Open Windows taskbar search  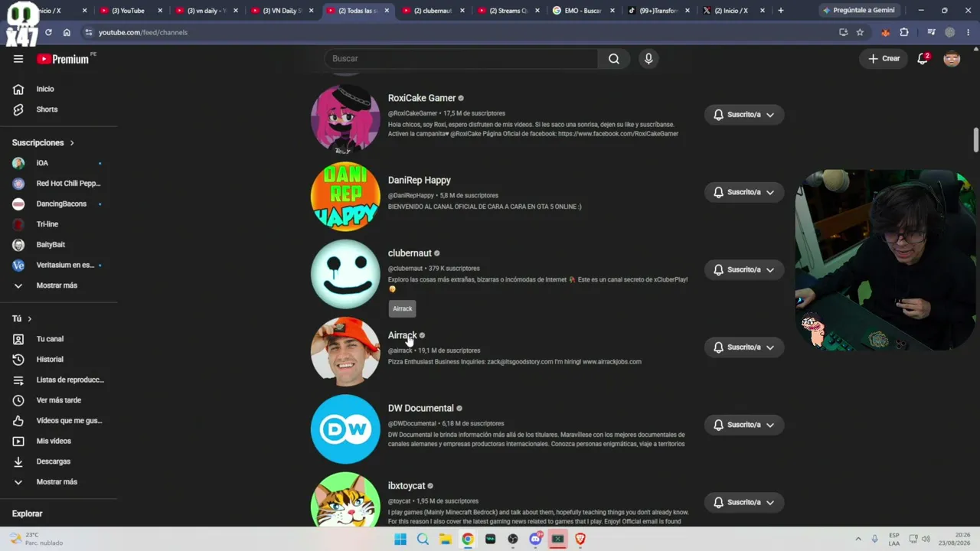tap(423, 539)
